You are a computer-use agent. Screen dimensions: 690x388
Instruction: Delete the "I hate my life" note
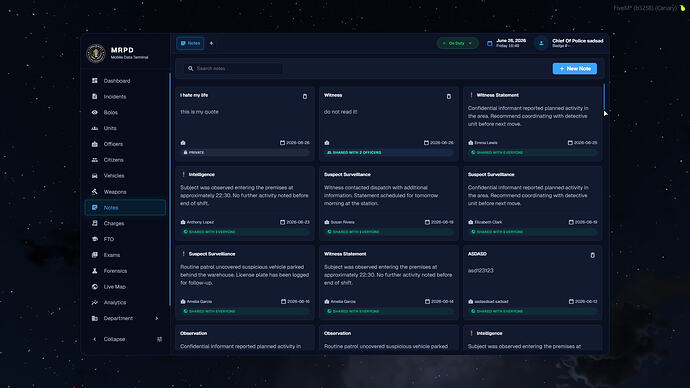(305, 96)
